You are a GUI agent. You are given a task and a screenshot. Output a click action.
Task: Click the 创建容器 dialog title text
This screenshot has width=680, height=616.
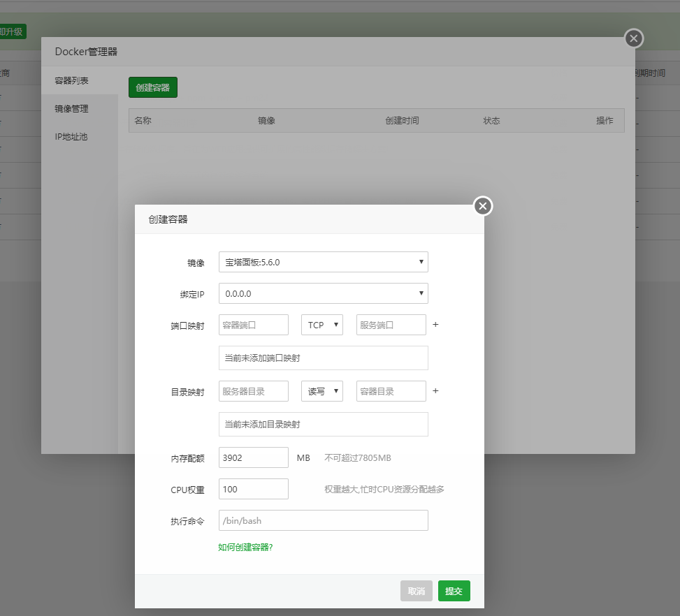tap(168, 219)
